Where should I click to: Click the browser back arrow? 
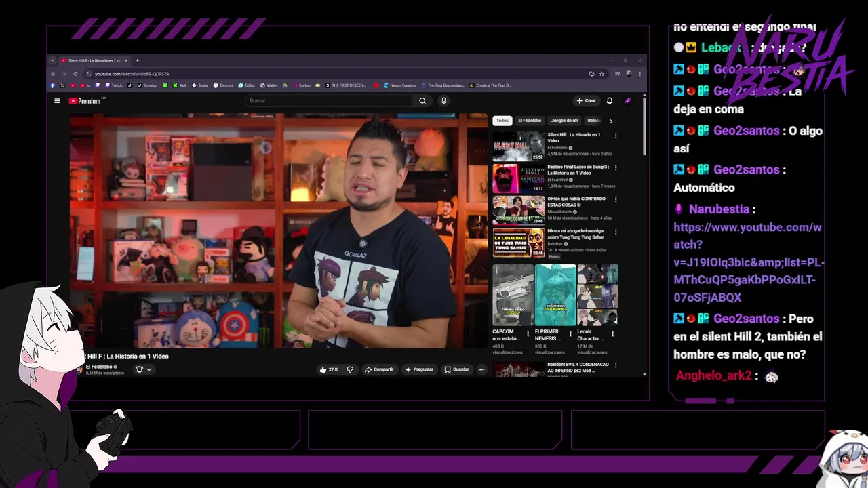click(54, 74)
